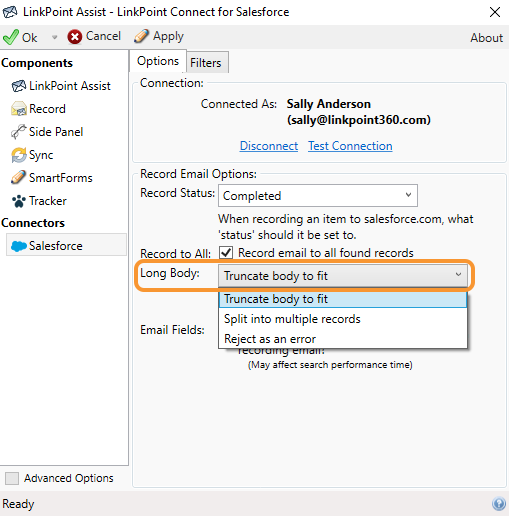Enable the Advanced Options checkbox

(x=12, y=478)
